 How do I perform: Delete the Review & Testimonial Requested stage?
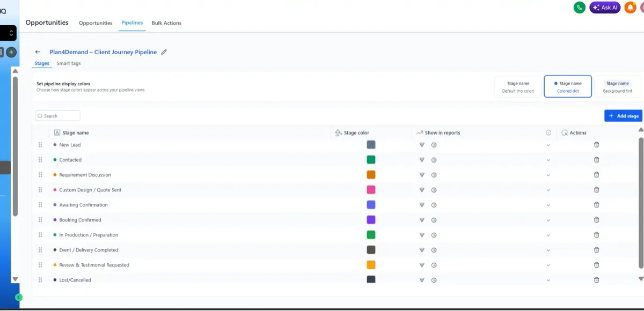596,265
